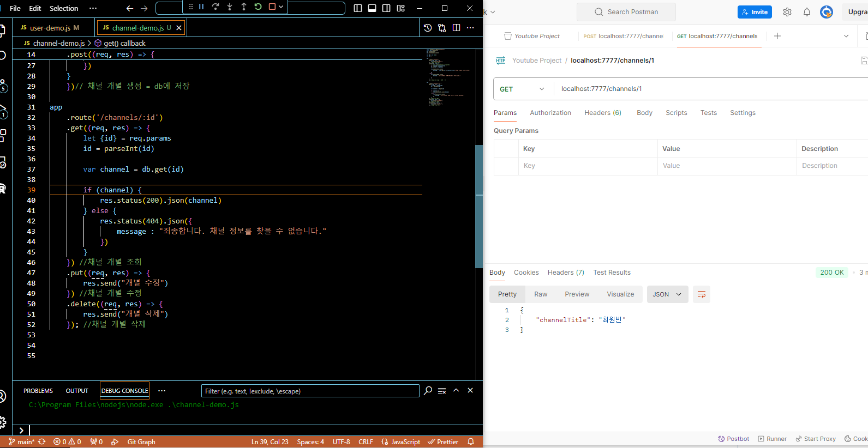Open the Scripts request tab
Screen dimensions: 868x448
[677, 113]
